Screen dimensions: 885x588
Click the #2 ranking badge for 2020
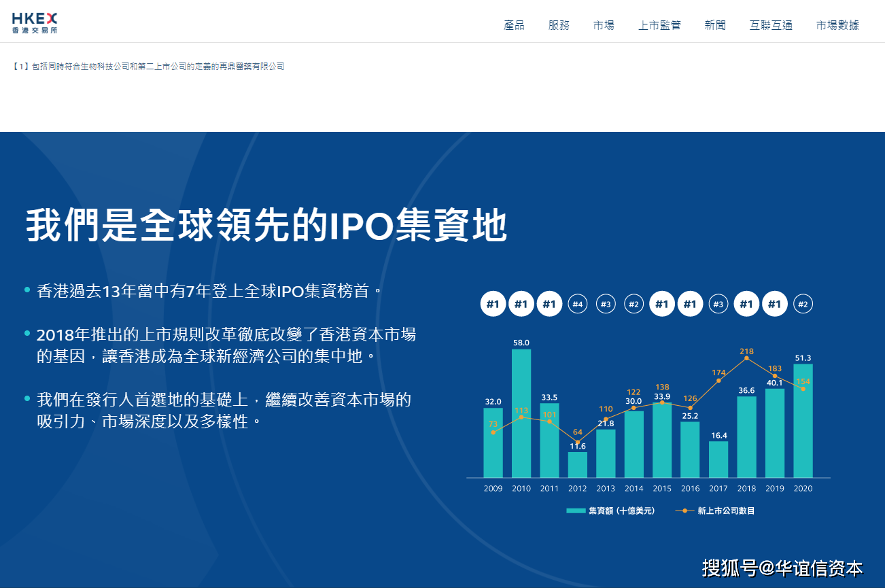(x=803, y=304)
